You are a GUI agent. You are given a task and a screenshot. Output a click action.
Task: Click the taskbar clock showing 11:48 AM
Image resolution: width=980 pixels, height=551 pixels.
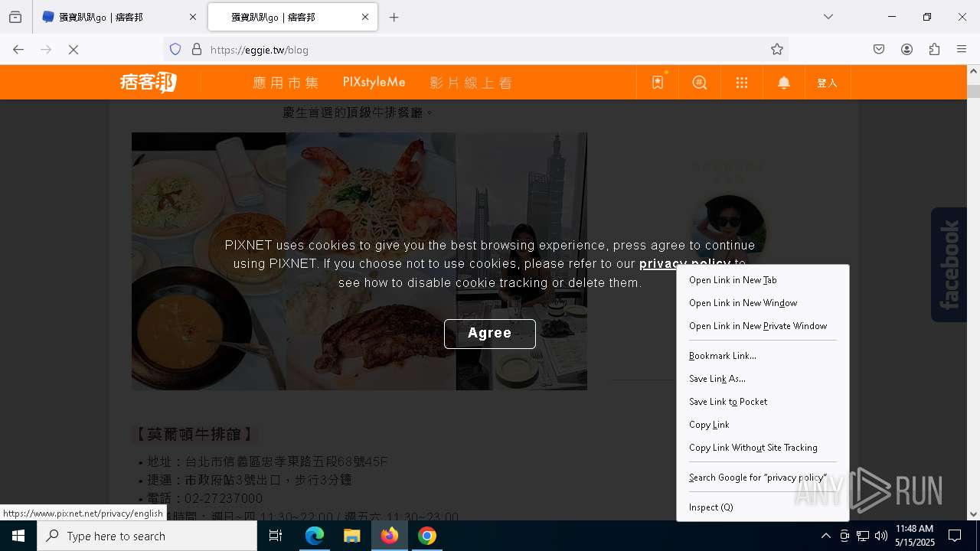pyautogui.click(x=915, y=536)
